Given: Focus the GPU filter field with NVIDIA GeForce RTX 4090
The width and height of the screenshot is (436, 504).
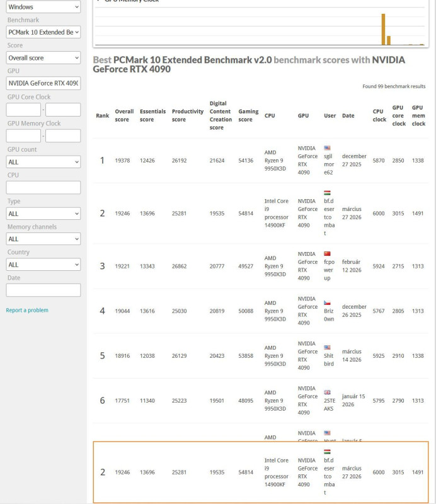Looking at the screenshot, I should coord(43,83).
